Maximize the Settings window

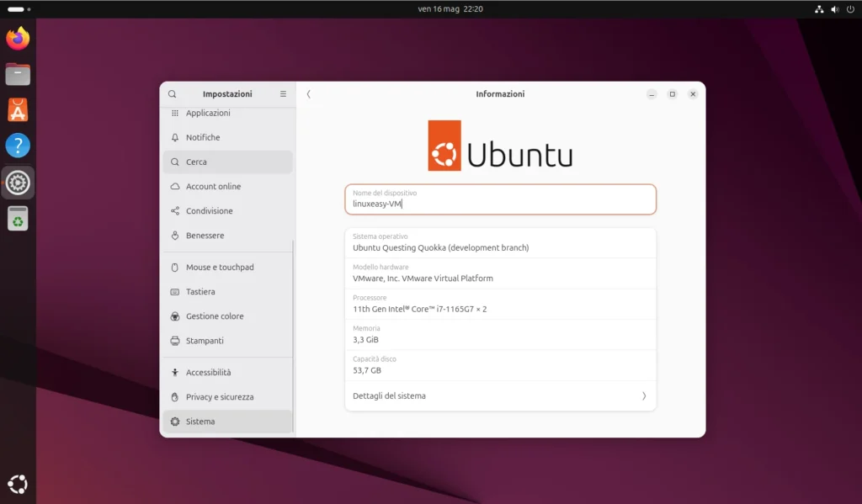click(x=672, y=94)
